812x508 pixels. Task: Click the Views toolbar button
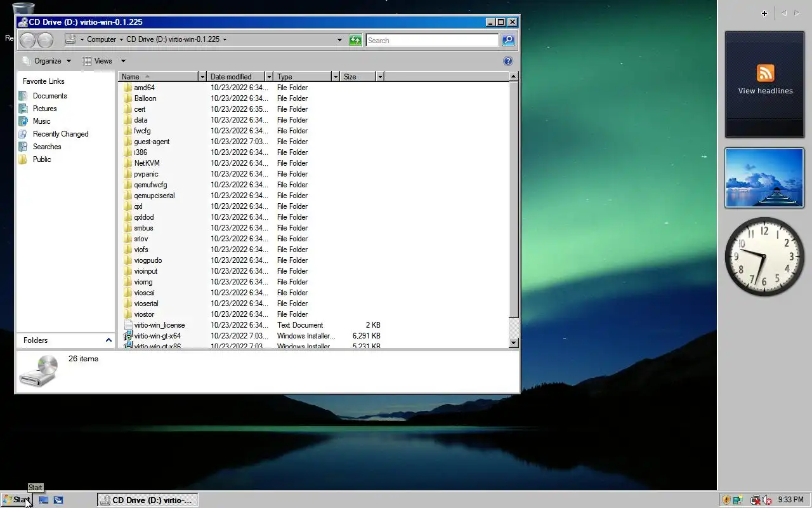(98, 61)
